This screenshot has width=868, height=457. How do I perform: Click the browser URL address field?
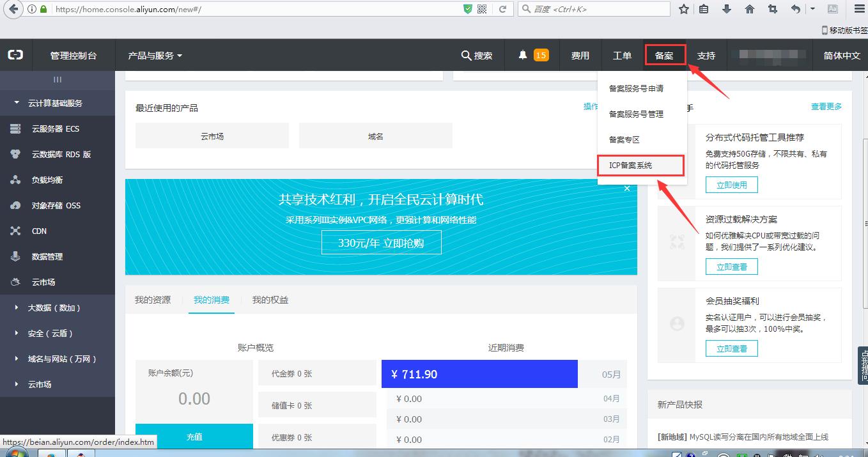pos(256,10)
